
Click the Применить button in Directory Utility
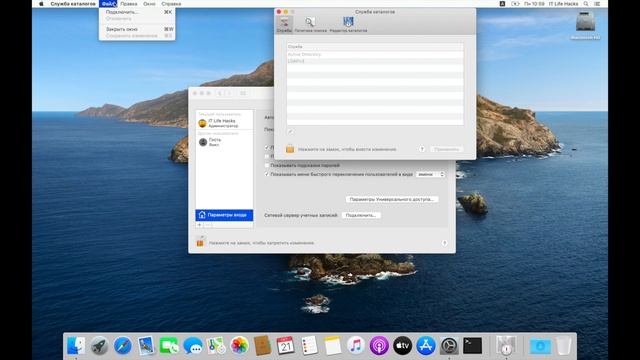pyautogui.click(x=447, y=149)
